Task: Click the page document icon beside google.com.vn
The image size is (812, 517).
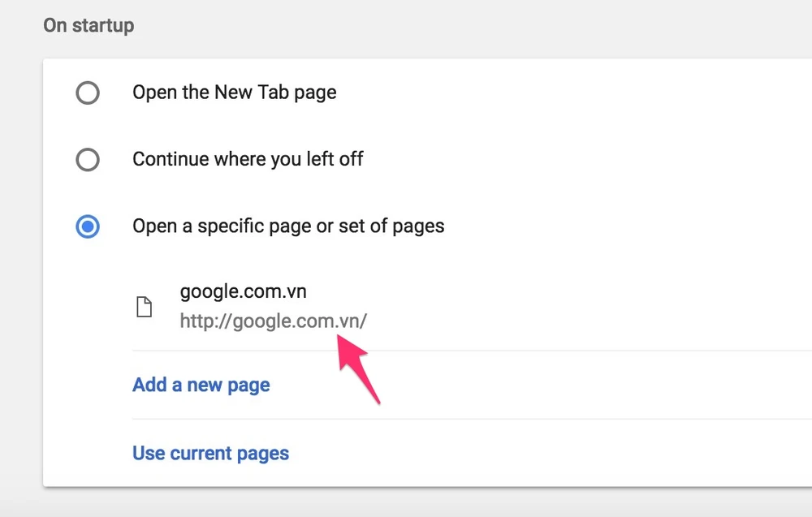Action: tap(144, 307)
